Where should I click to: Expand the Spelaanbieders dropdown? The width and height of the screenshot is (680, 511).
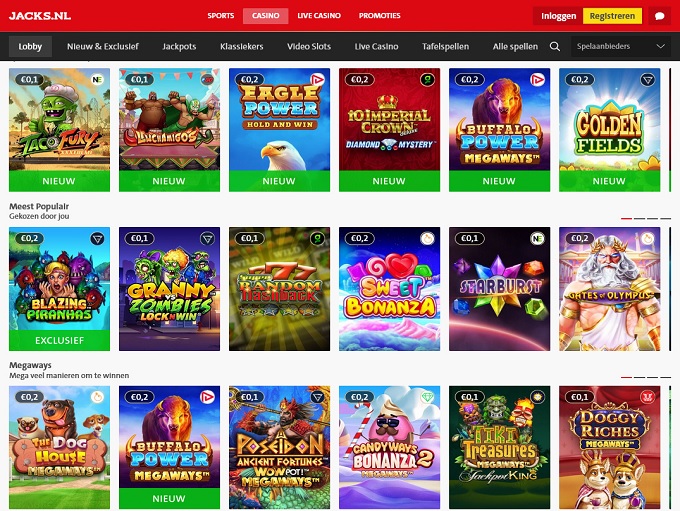[620, 46]
